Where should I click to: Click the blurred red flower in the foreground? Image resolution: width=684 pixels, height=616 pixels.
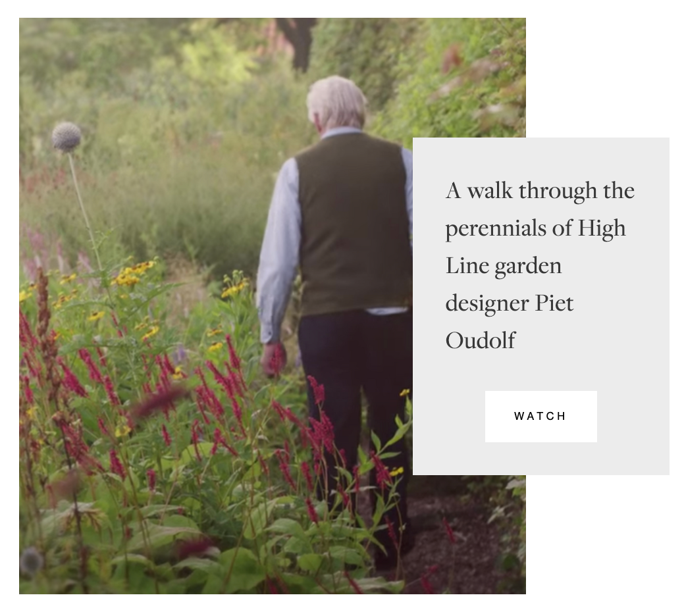(159, 400)
